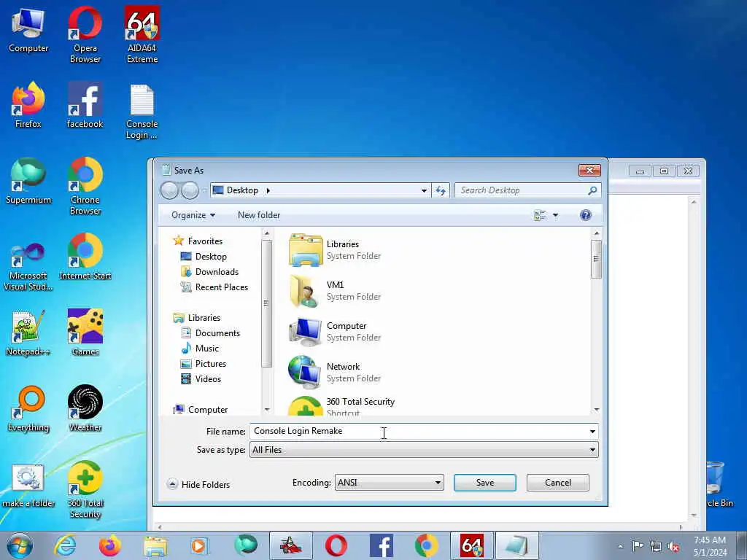Select the Console Login text file on desktop
Viewport: 747px width, 560px height.
coord(142,112)
